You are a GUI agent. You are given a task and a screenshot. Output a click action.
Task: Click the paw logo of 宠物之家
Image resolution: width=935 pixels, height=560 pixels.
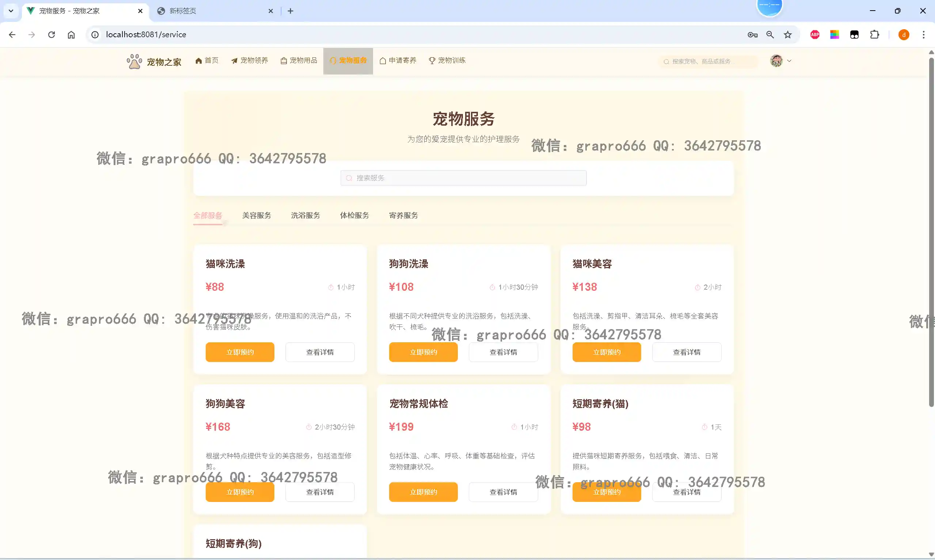click(134, 61)
